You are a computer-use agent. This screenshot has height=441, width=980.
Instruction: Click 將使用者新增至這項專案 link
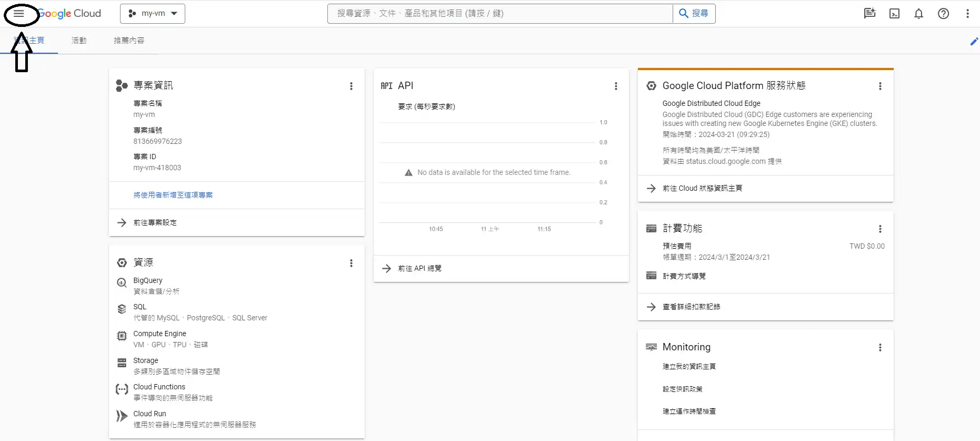coord(173,195)
